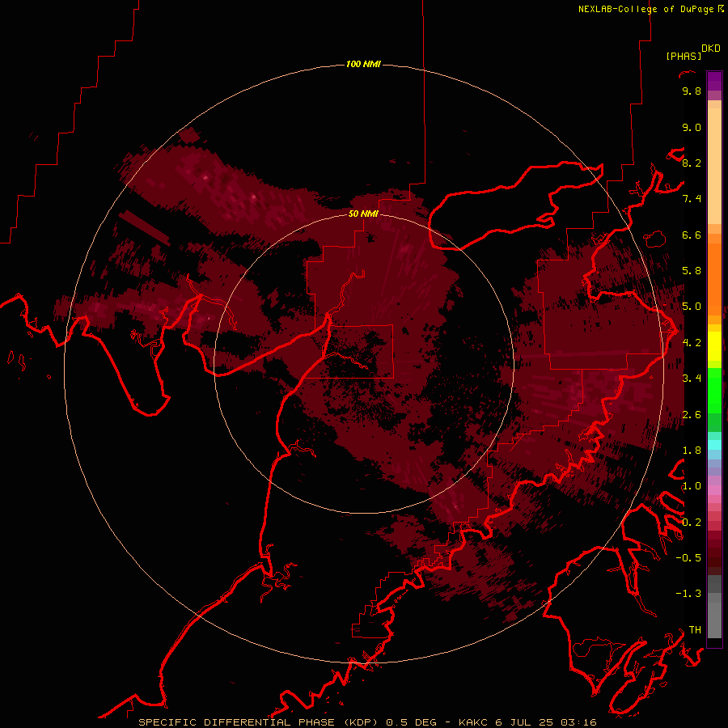
Task: Click the yellow segment of the color bar
Action: 714,346
